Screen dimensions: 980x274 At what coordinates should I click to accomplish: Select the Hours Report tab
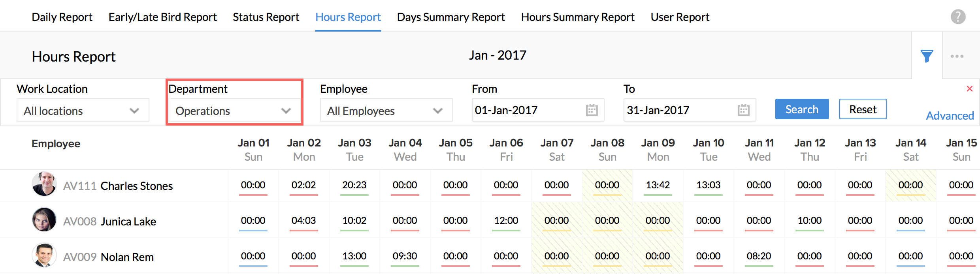[x=348, y=17]
